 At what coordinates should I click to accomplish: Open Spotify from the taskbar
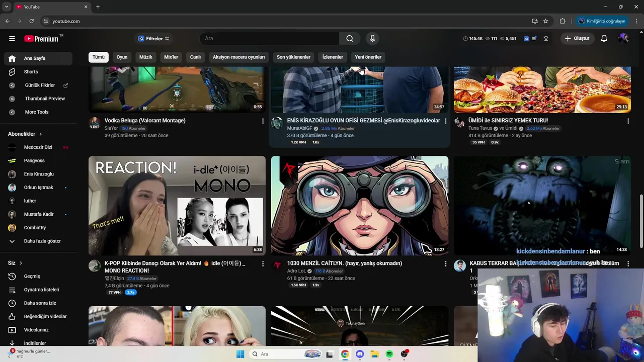[x=389, y=354]
